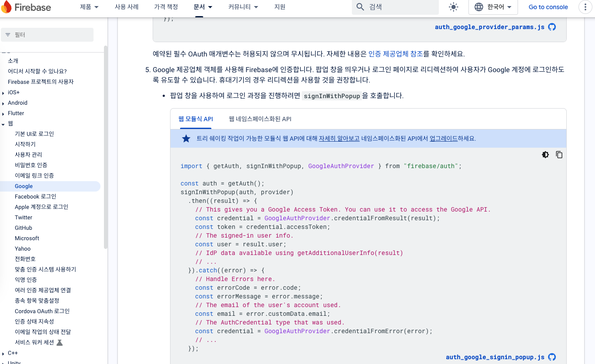Click the globe language icon

point(479,7)
